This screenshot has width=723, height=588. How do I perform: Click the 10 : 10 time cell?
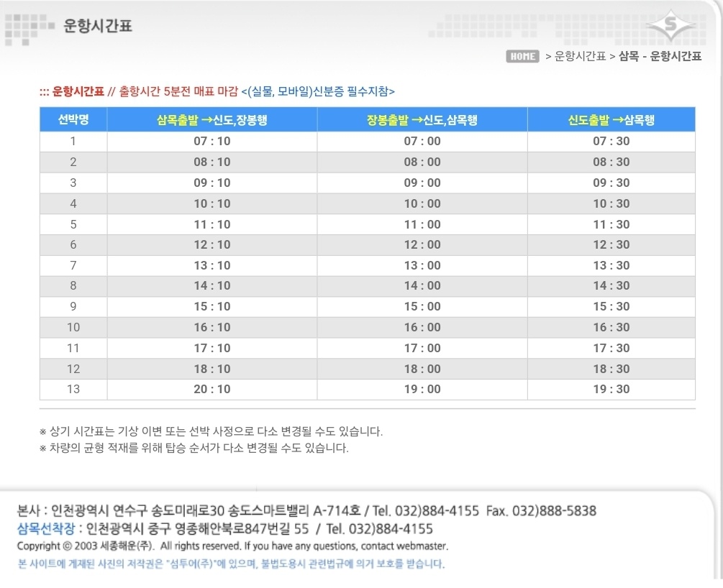pos(212,203)
